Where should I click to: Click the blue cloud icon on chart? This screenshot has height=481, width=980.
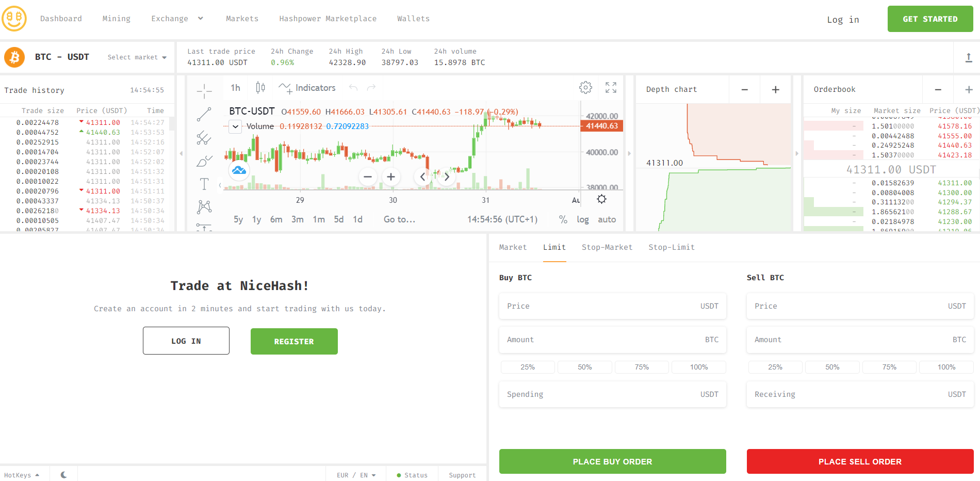tap(239, 170)
